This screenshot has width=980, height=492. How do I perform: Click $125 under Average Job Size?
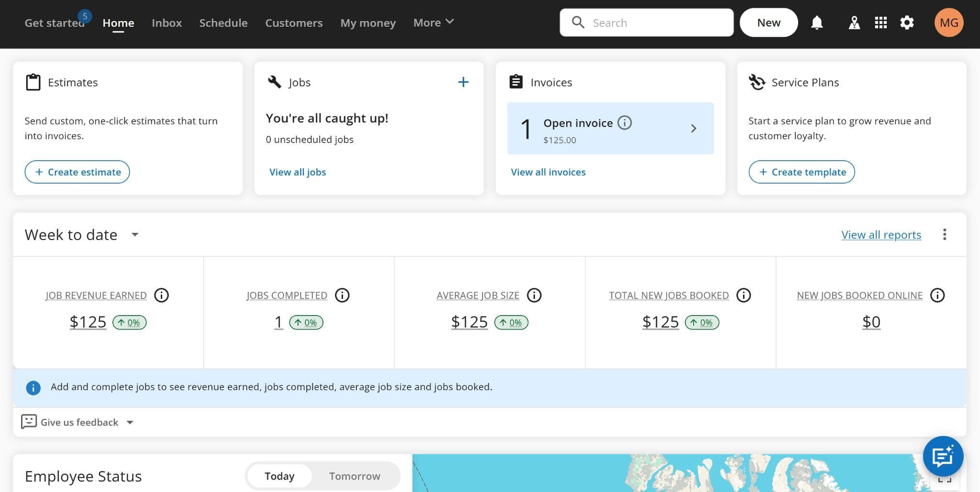coord(469,322)
